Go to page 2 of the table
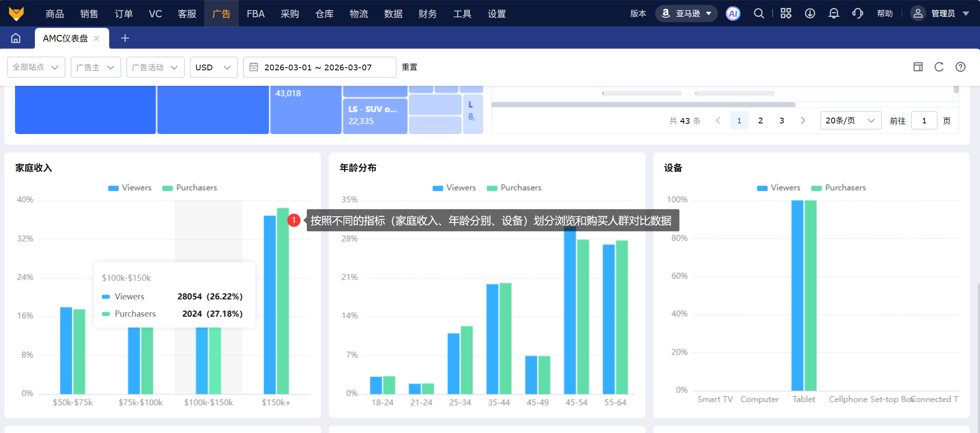The image size is (980, 433). [x=760, y=121]
